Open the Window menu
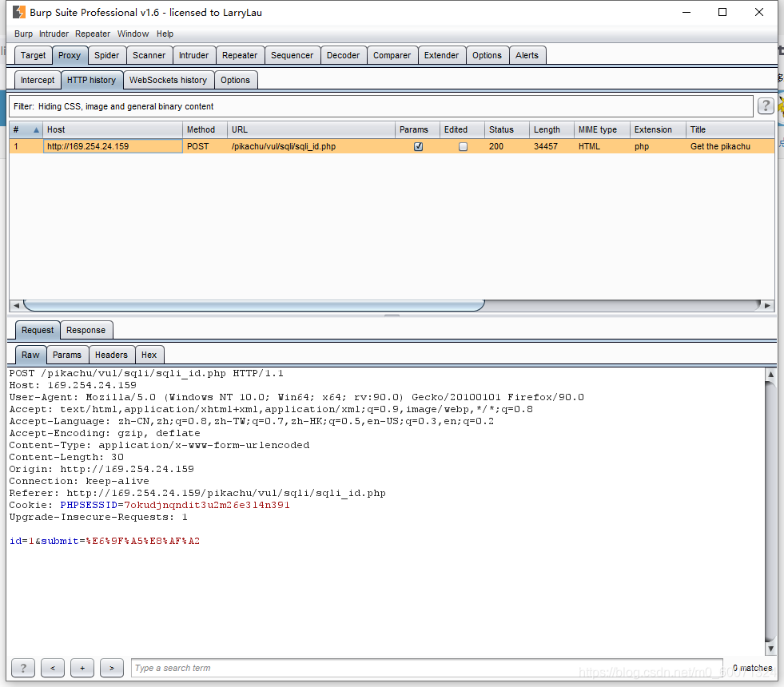 [x=133, y=34]
